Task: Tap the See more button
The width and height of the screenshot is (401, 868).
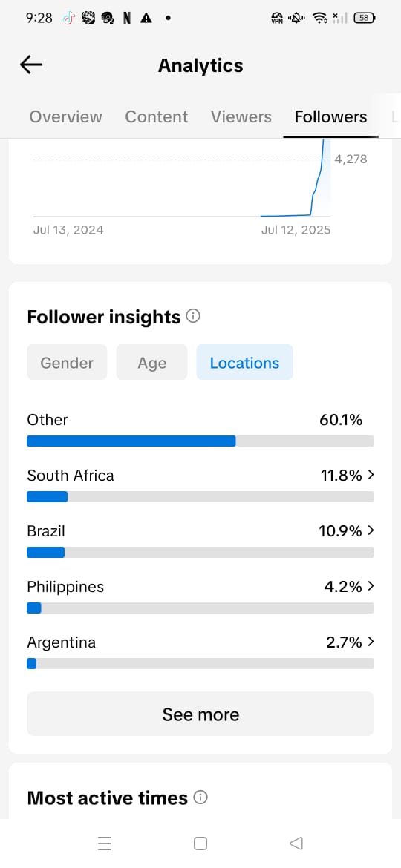Action: click(x=200, y=714)
